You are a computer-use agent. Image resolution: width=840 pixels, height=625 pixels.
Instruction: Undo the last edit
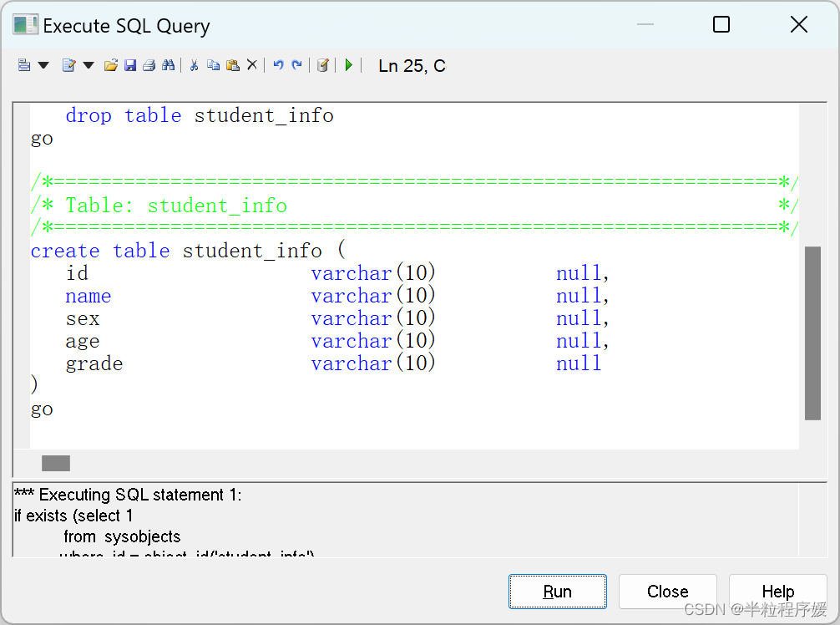pos(277,64)
